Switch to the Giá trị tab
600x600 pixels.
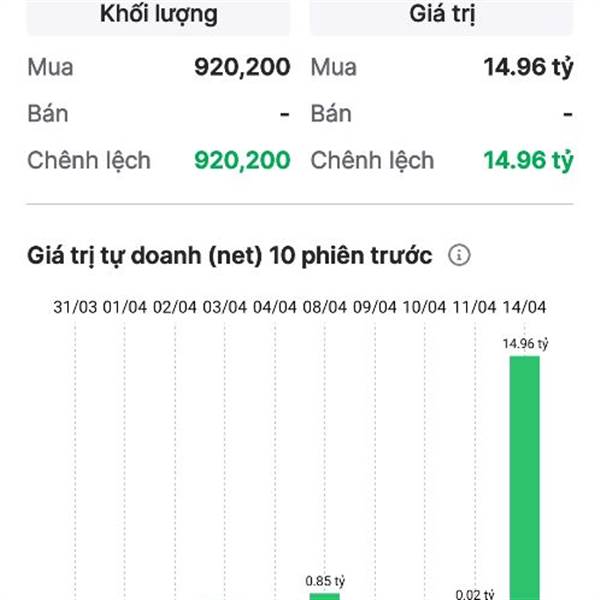tap(442, 16)
